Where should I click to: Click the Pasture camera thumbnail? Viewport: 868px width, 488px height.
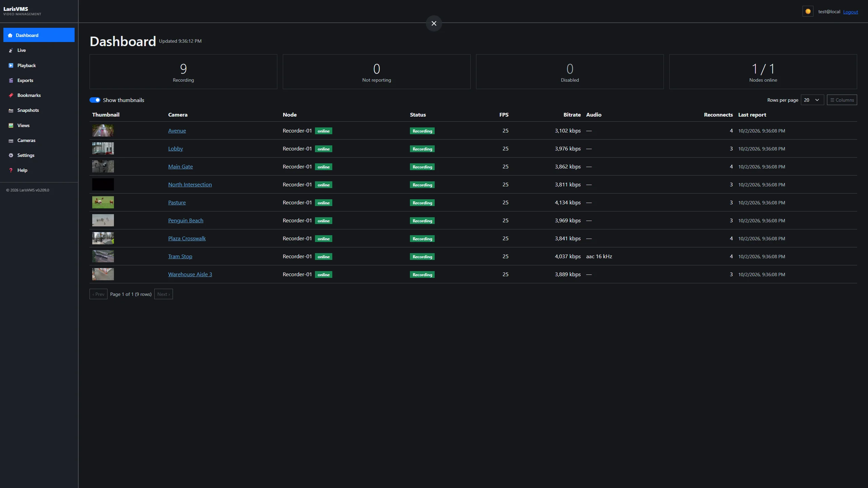[103, 202]
